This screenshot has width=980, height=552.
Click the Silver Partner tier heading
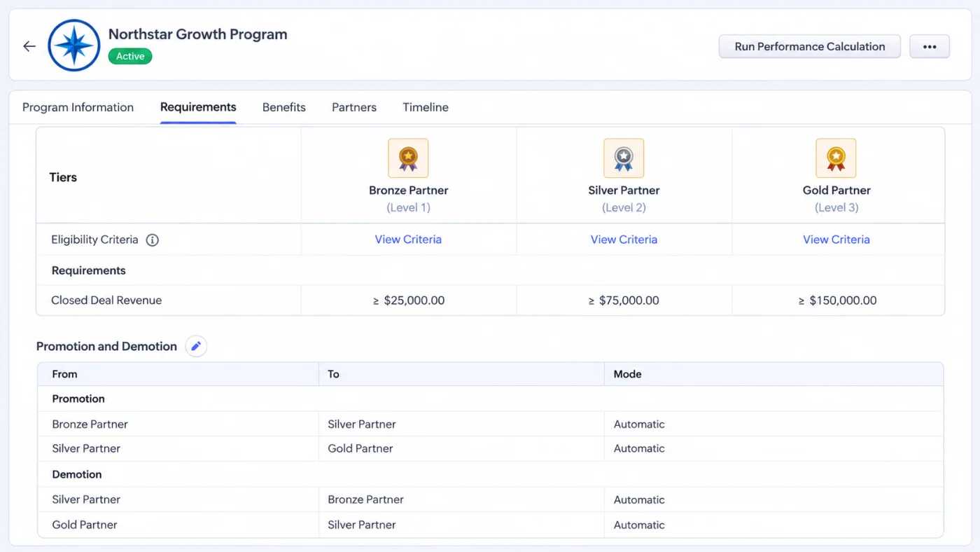point(624,191)
